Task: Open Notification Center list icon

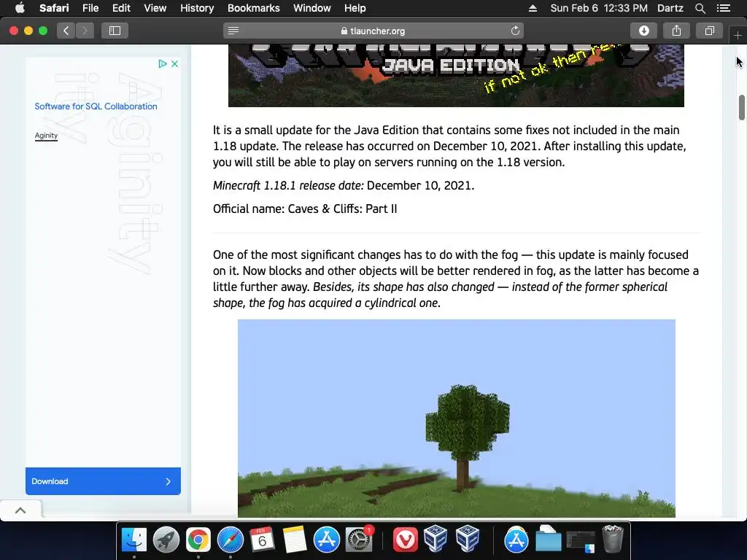Action: click(x=724, y=8)
